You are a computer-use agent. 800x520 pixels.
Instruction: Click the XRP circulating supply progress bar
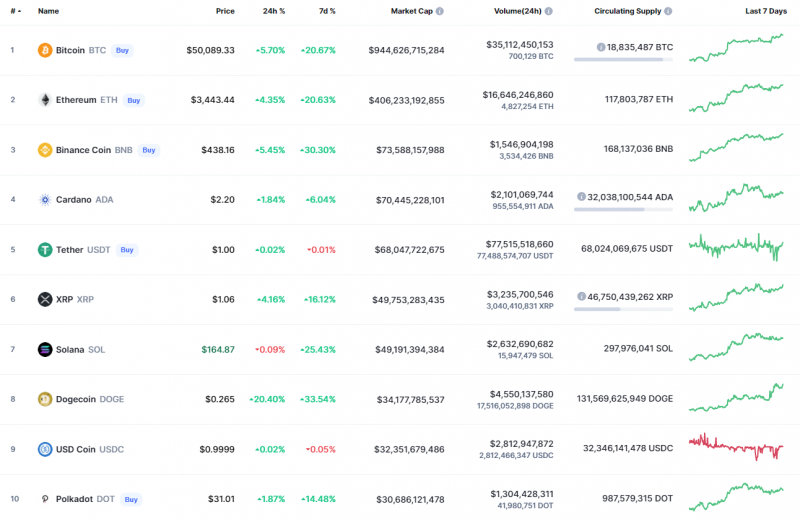pyautogui.click(x=623, y=309)
